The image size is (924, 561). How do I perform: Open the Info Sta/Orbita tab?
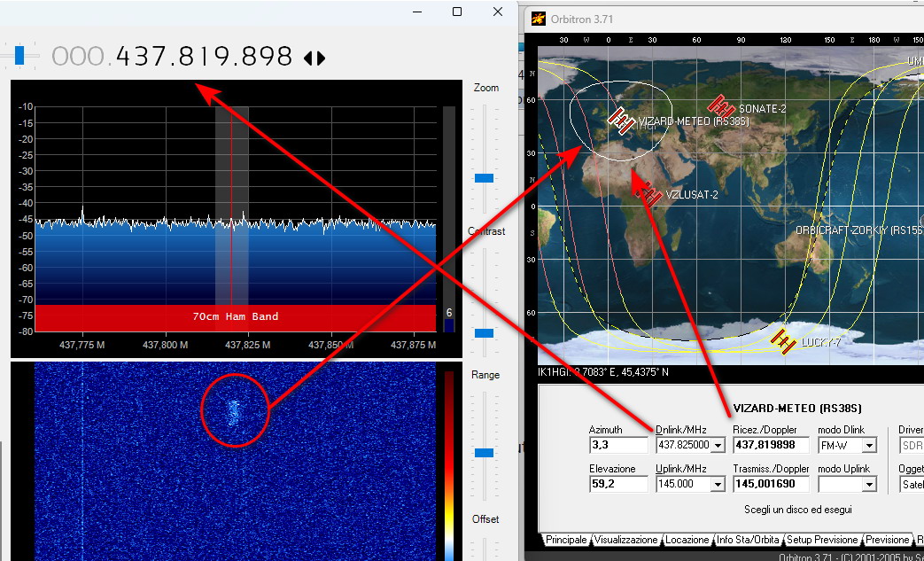point(748,540)
